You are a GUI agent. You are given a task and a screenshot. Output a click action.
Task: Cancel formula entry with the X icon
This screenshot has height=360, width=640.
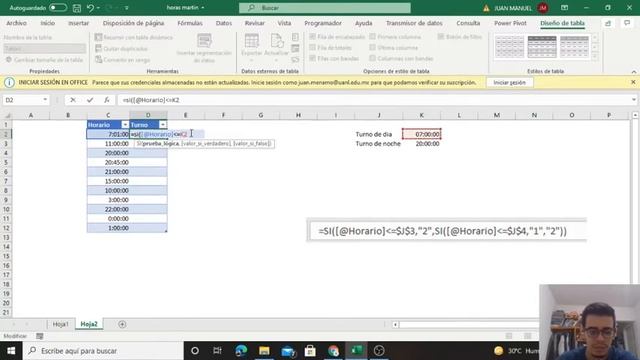(x=73, y=100)
